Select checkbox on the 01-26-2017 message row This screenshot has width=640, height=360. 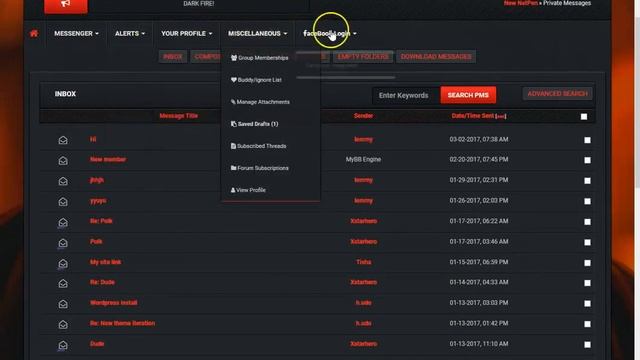587,201
